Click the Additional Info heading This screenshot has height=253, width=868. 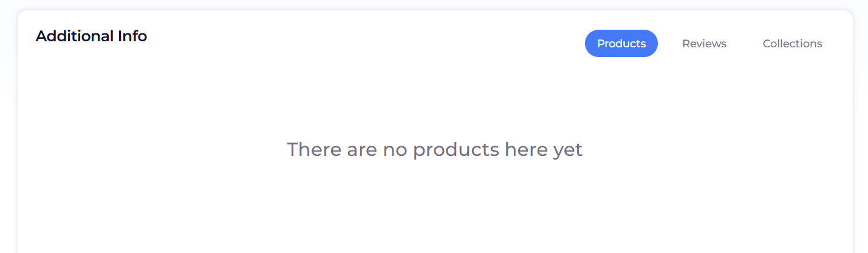click(91, 36)
